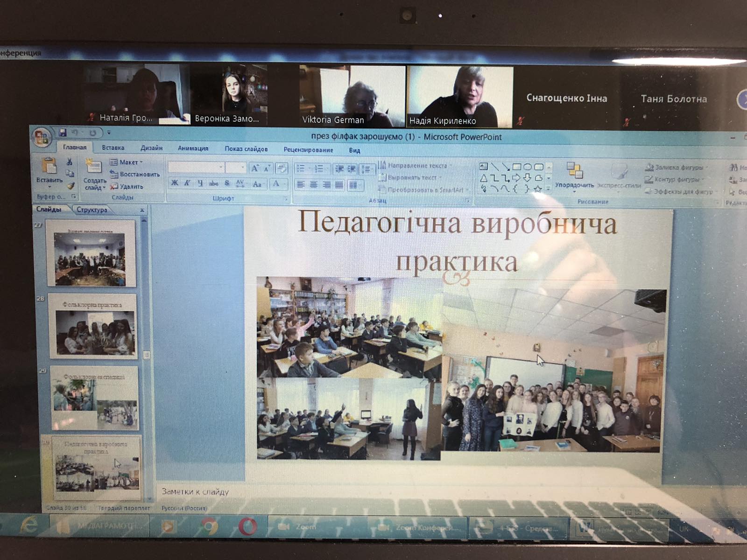Select the 5-point Star shape
Image resolution: width=747 pixels, height=560 pixels.
538,189
